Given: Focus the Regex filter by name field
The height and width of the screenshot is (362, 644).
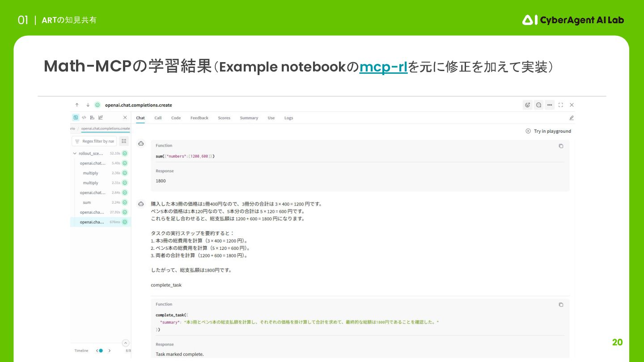Looking at the screenshot, I should coord(94,141).
